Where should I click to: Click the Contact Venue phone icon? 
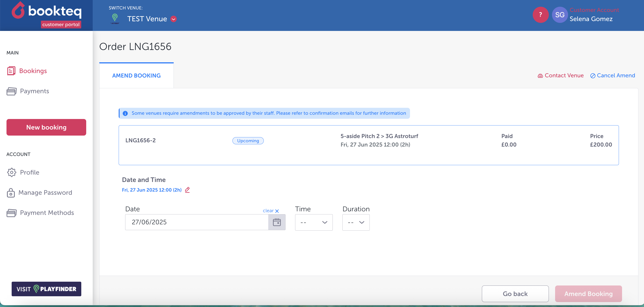pos(540,76)
